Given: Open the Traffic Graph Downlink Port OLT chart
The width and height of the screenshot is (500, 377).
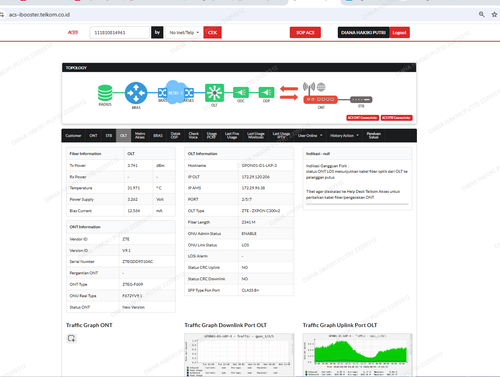Looking at the screenshot, I should tap(239, 355).
